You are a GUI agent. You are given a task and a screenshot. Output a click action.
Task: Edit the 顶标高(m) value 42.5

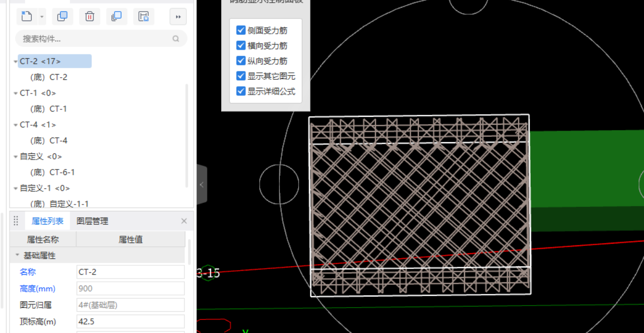130,321
